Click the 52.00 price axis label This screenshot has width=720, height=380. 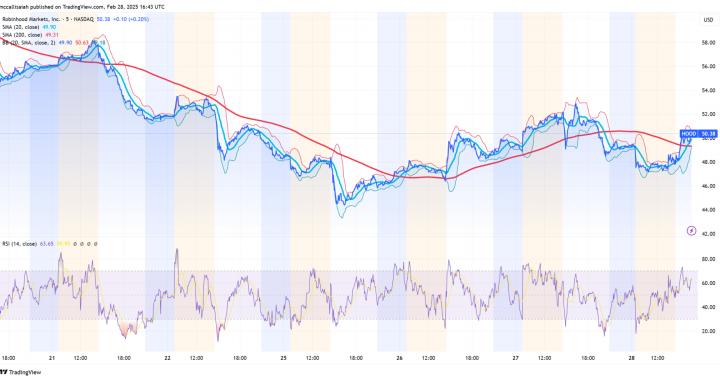point(709,114)
